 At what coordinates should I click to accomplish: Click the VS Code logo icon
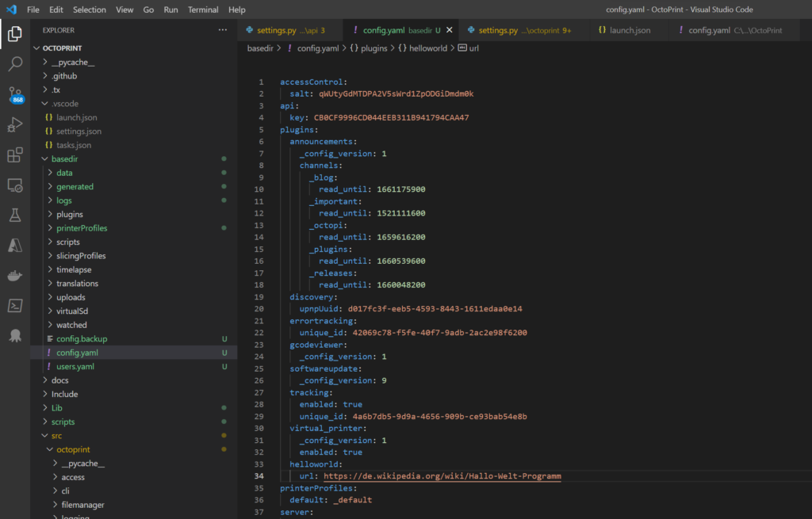tap(11, 10)
